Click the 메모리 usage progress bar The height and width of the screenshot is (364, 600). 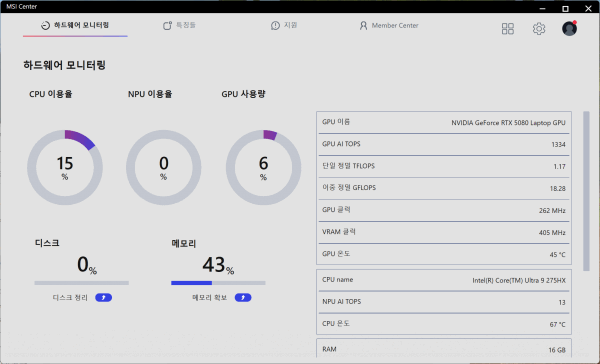(218, 283)
